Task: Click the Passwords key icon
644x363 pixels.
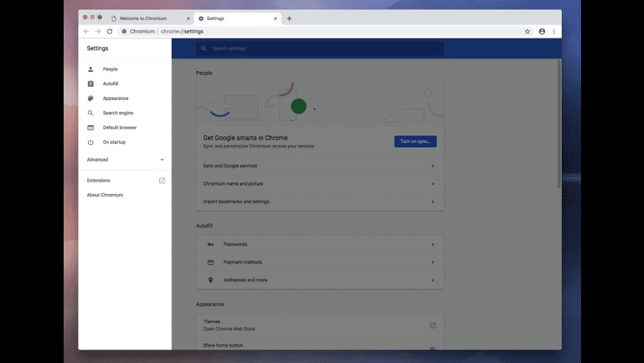Action: 211,244
